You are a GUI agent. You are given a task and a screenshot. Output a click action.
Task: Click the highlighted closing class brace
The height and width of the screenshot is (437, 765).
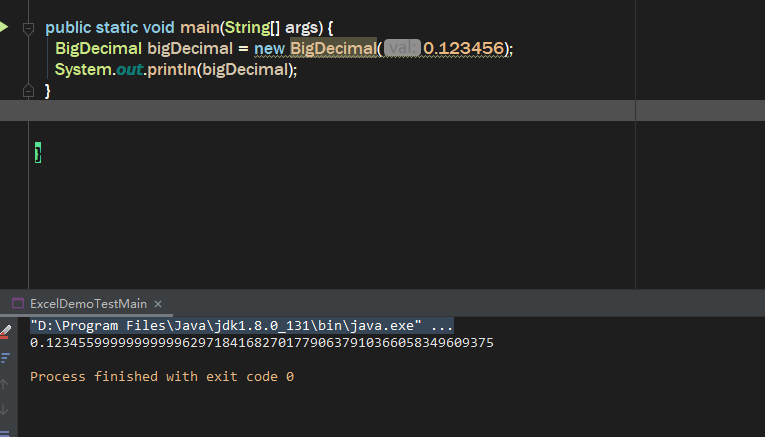[38, 153]
